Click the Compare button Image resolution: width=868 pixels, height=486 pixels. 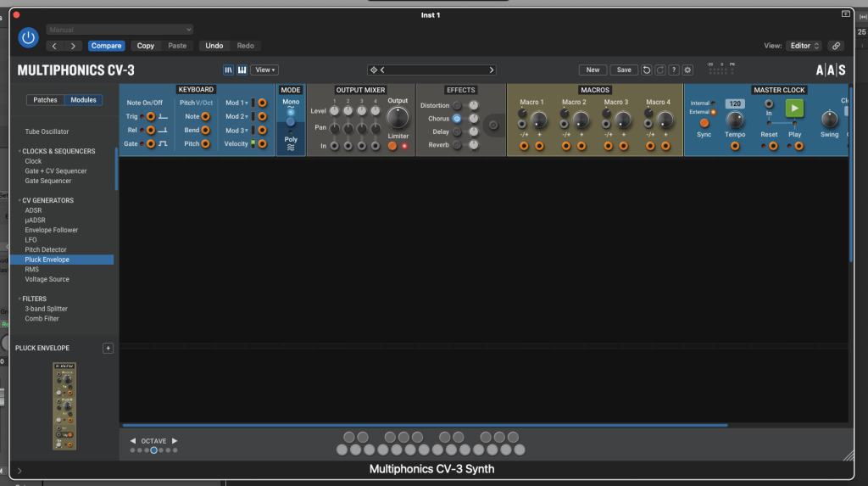[x=106, y=46]
